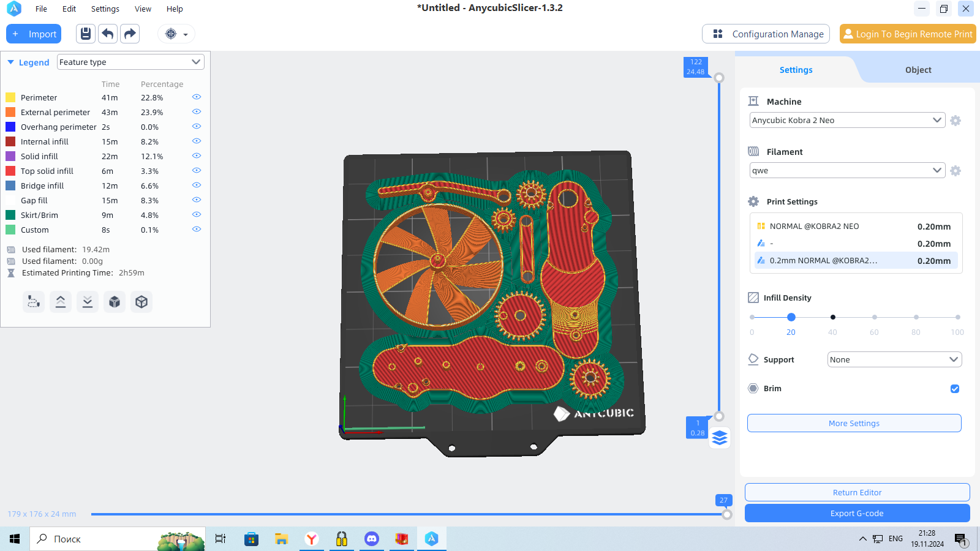Click the move layer down icon
Image resolution: width=980 pixels, height=551 pixels.
point(88,302)
